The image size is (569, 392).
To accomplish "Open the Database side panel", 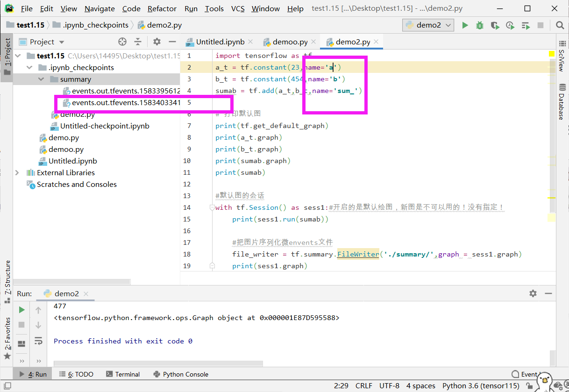I will click(x=562, y=101).
